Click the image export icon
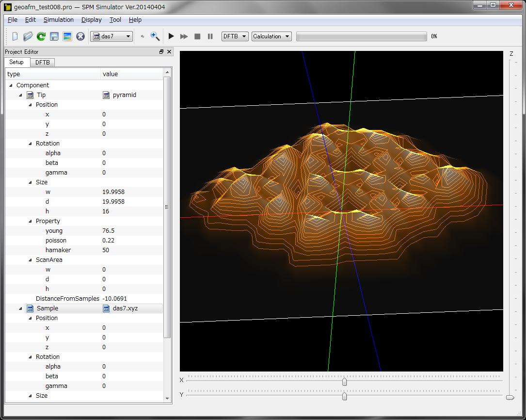 (67, 36)
